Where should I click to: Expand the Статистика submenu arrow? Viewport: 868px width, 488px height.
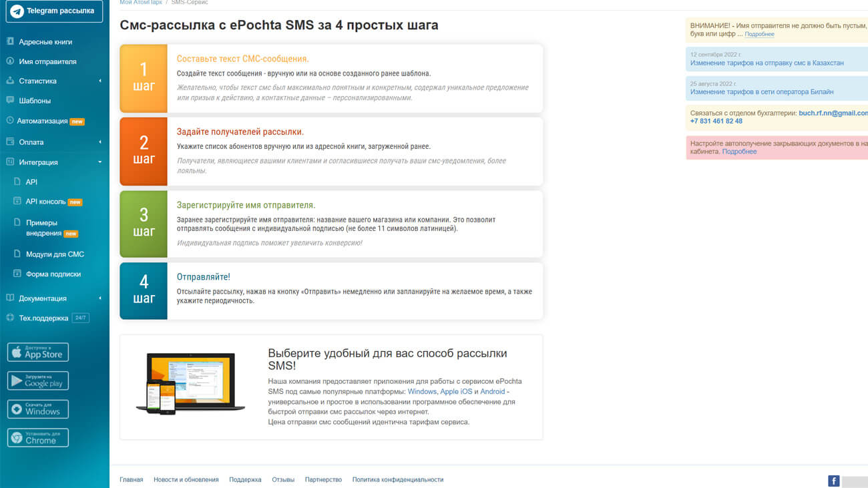100,81
